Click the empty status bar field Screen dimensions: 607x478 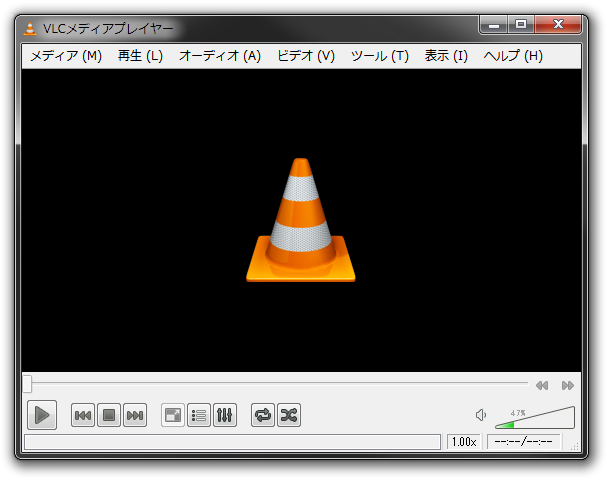[232, 442]
